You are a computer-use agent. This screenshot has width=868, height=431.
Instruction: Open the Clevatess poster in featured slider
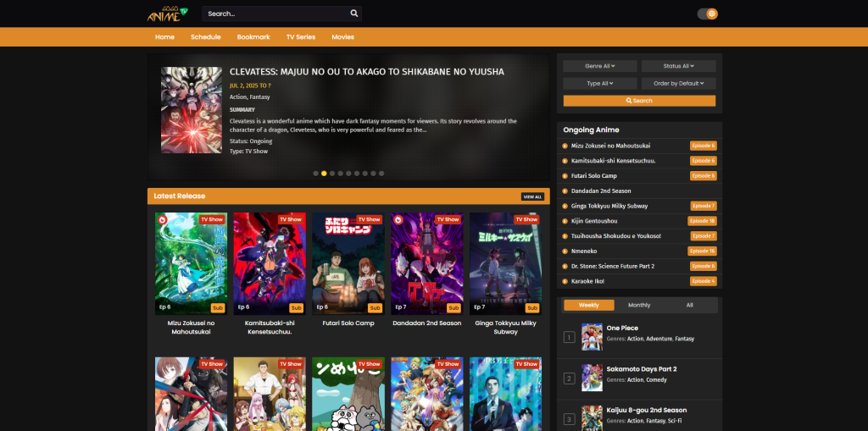coord(192,110)
